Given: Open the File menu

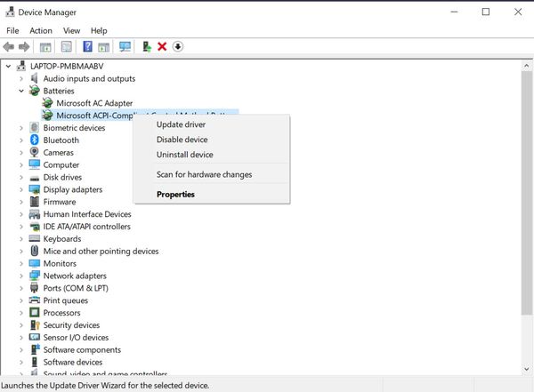Looking at the screenshot, I should (12, 30).
